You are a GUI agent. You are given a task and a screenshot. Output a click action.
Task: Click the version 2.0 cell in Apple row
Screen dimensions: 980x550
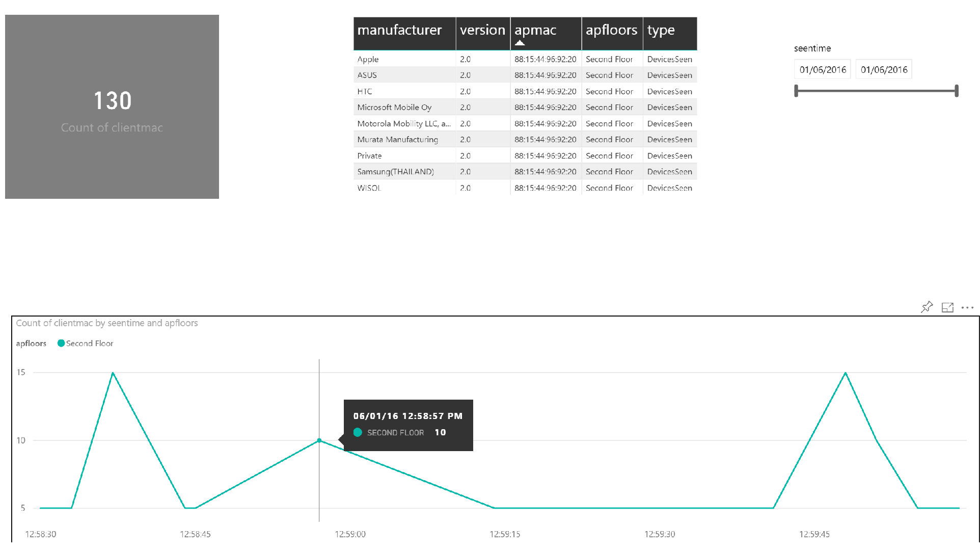click(x=483, y=59)
